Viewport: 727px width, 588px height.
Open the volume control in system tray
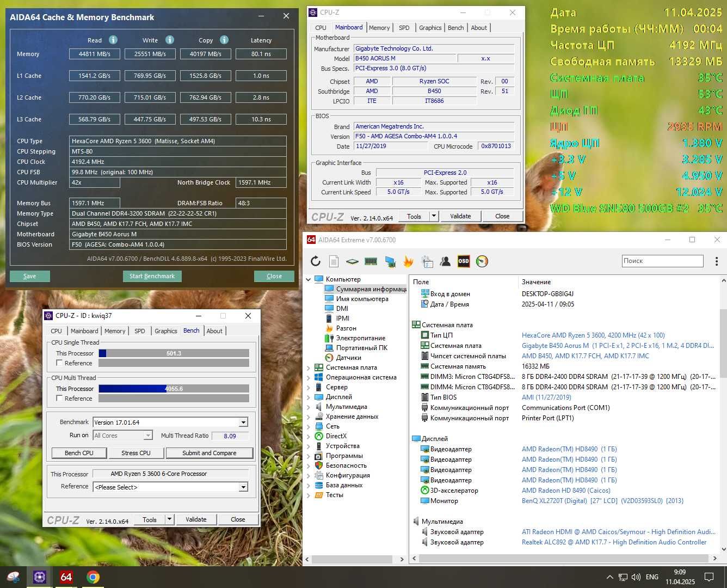click(x=636, y=577)
